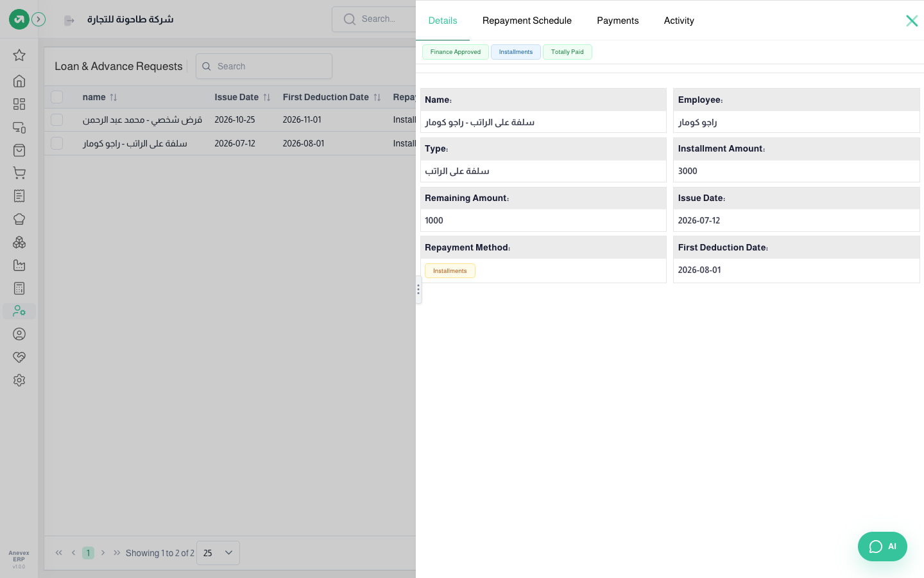
Task: Jump to the last page with double-right arrows
Action: 117,553
